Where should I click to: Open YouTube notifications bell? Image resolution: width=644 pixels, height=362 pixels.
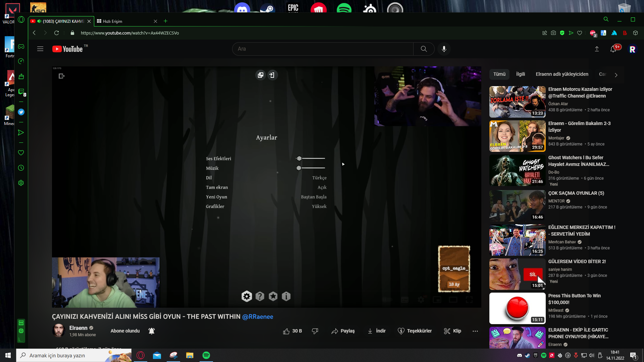(x=613, y=49)
